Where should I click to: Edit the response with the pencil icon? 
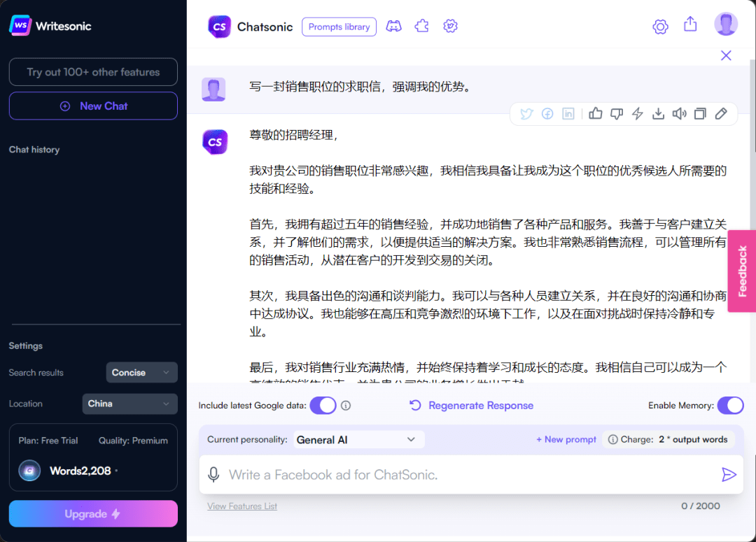(721, 113)
